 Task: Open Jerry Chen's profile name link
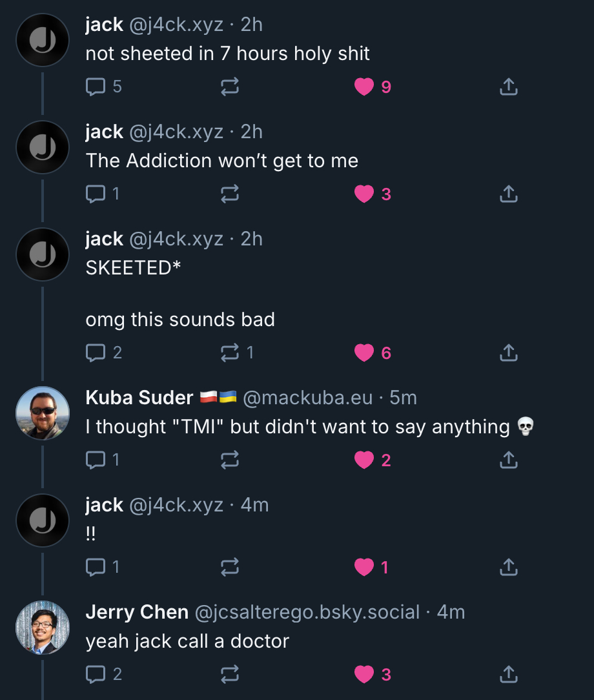click(x=137, y=612)
